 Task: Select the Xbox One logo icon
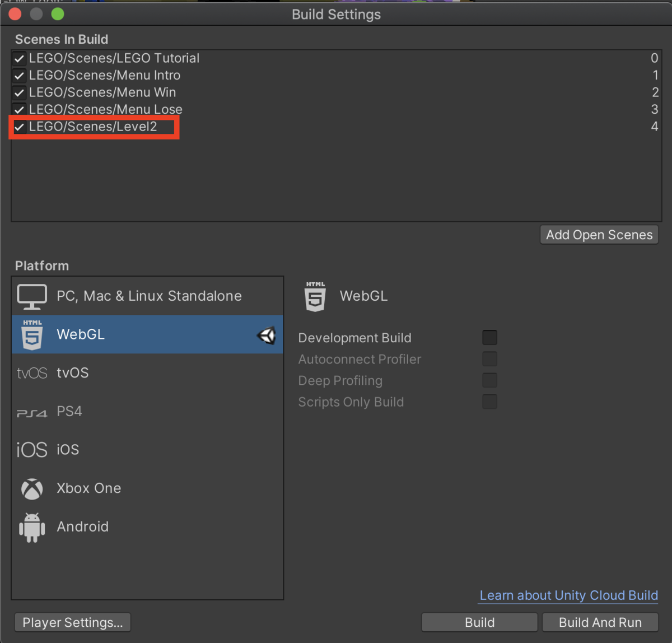[x=32, y=488]
